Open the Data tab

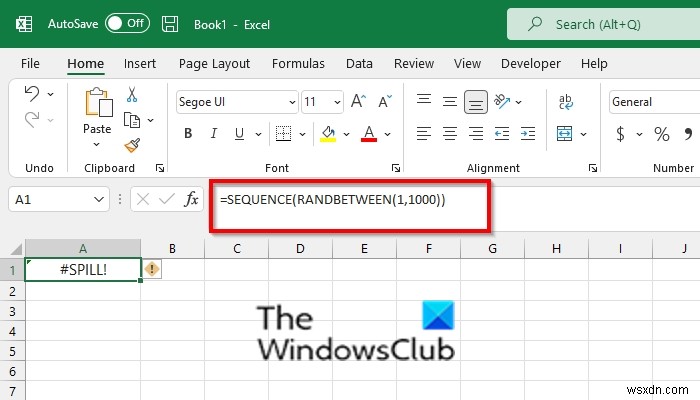click(359, 63)
